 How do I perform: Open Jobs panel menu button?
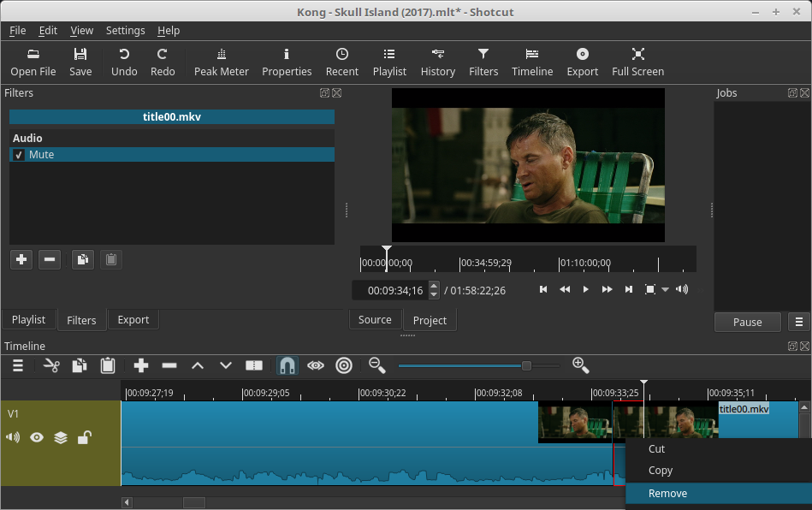pos(799,322)
